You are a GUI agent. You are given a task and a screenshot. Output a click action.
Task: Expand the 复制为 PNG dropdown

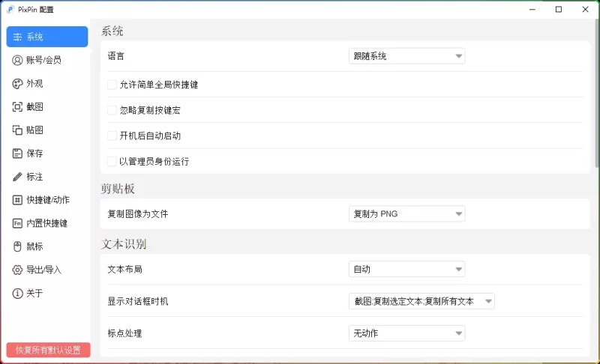406,214
